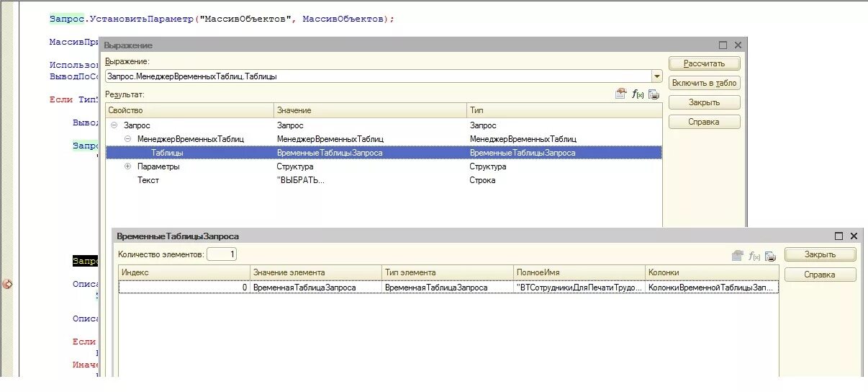This screenshot has height=392, width=868.
Task: Select the Параметры row label
Action: 158,166
